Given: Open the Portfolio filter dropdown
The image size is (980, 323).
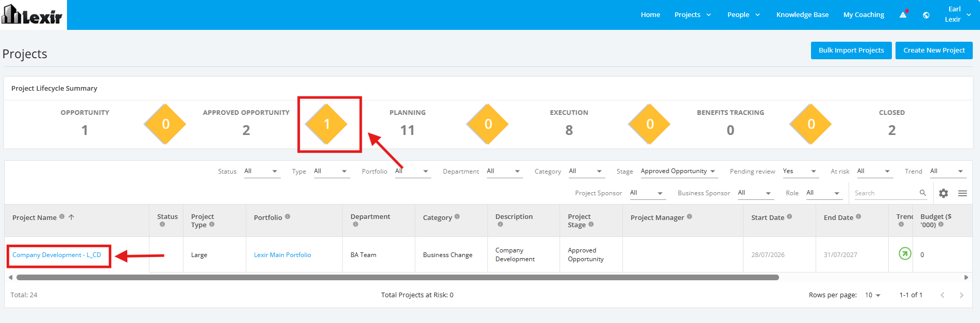Looking at the screenshot, I should [412, 171].
